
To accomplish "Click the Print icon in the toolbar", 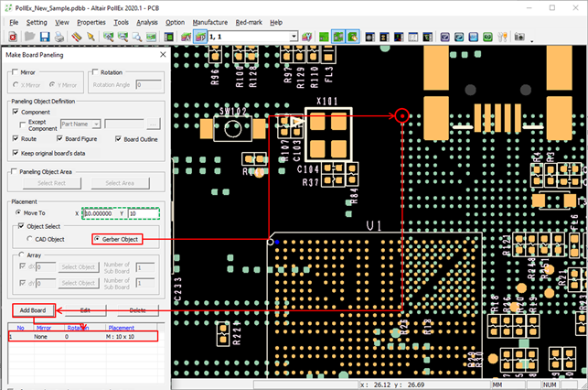I will pyautogui.click(x=59, y=38).
